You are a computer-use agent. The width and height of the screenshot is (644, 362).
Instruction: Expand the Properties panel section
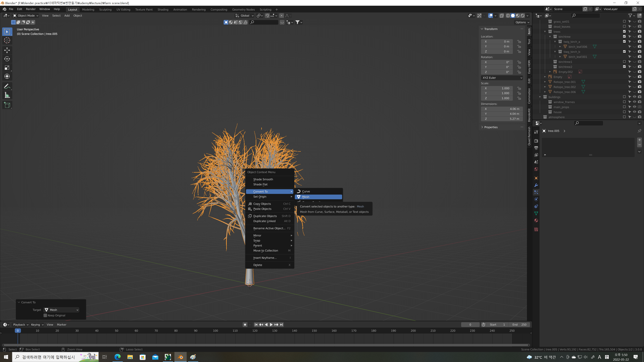[x=491, y=127]
